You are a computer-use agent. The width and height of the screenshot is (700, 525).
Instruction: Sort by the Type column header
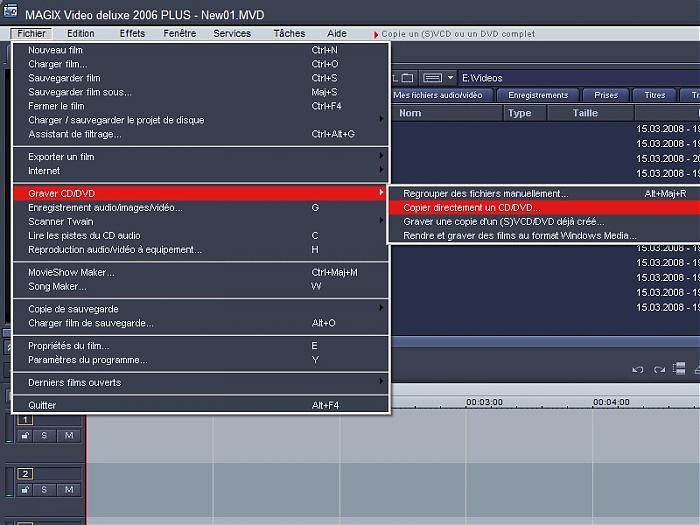525,113
